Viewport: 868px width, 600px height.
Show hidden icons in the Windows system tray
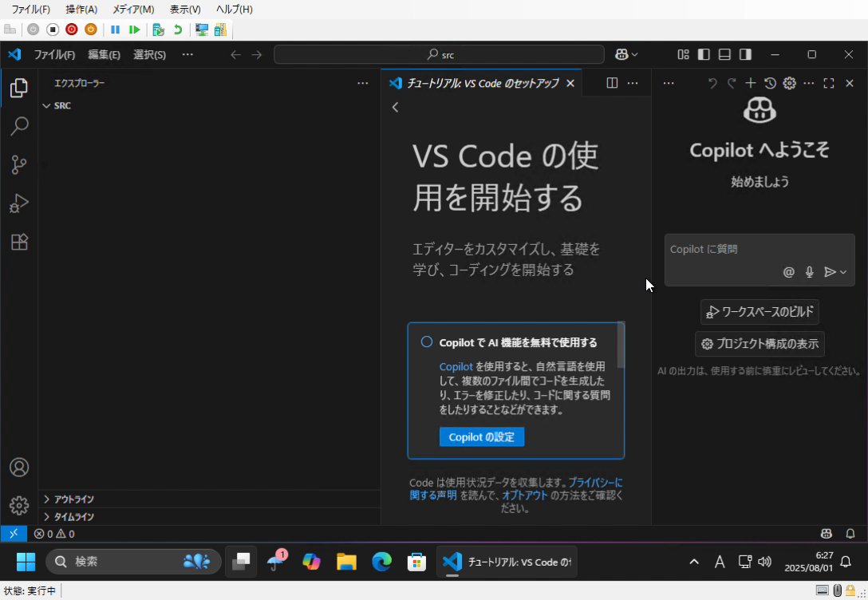pyautogui.click(x=693, y=562)
